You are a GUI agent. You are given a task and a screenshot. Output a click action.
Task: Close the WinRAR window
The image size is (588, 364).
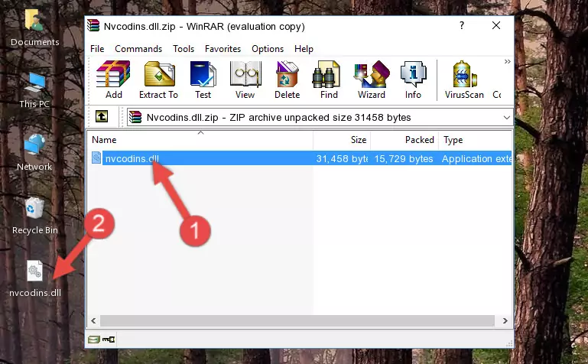(496, 25)
